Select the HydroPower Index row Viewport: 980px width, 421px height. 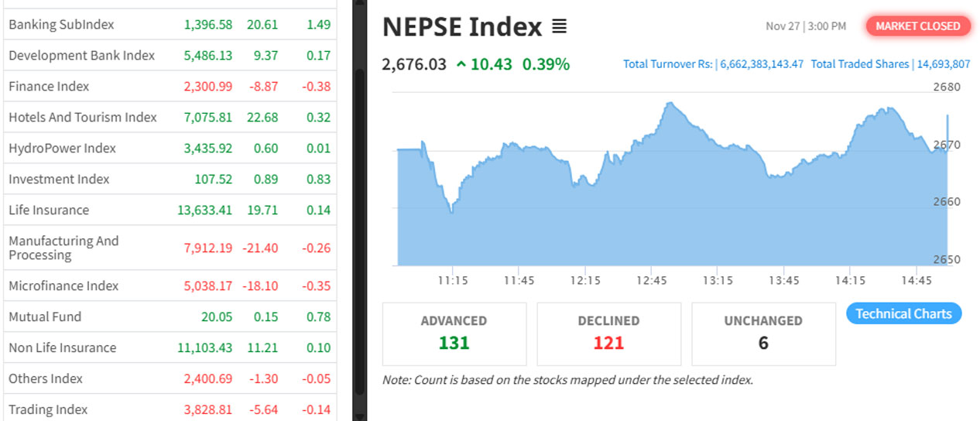tap(62, 149)
